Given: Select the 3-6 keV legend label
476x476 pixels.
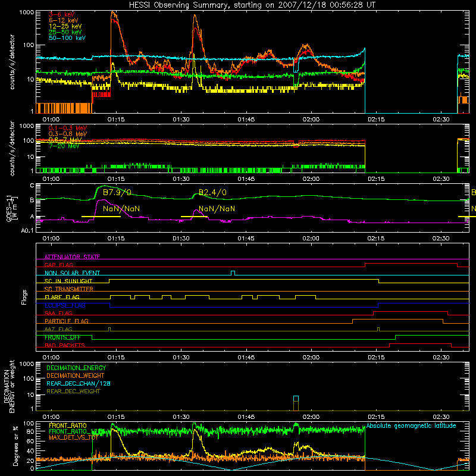Looking at the screenshot, I should click(62, 14).
